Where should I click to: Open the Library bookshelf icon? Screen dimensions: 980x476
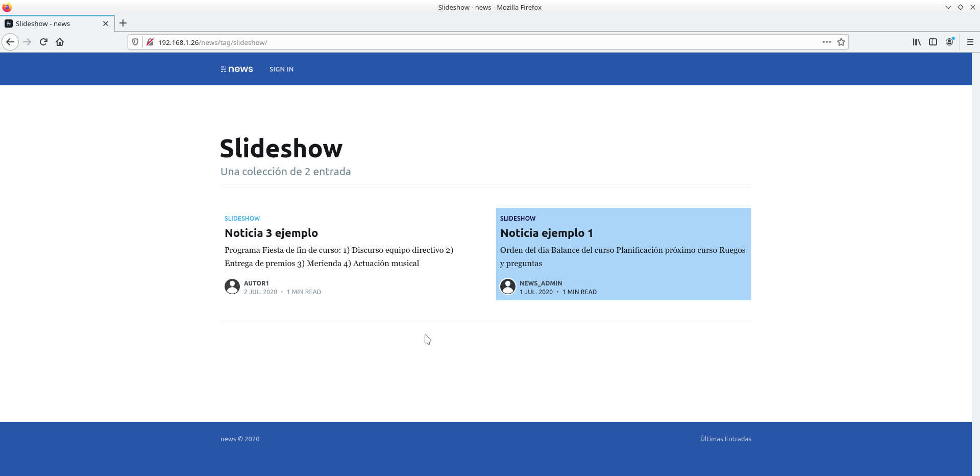point(917,42)
